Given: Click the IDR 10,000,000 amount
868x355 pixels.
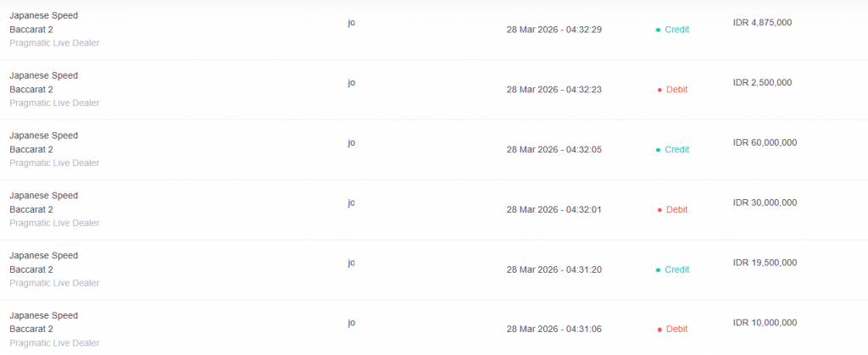Looking at the screenshot, I should point(765,323).
